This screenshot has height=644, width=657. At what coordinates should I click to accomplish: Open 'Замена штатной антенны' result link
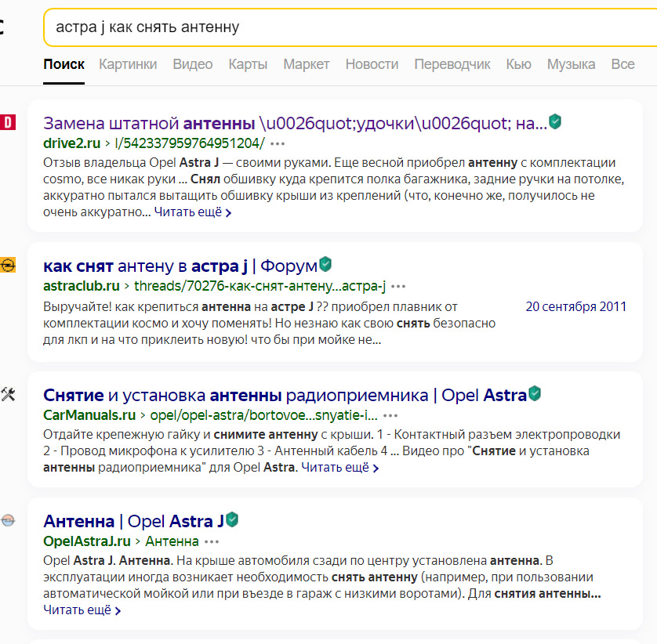(295, 123)
